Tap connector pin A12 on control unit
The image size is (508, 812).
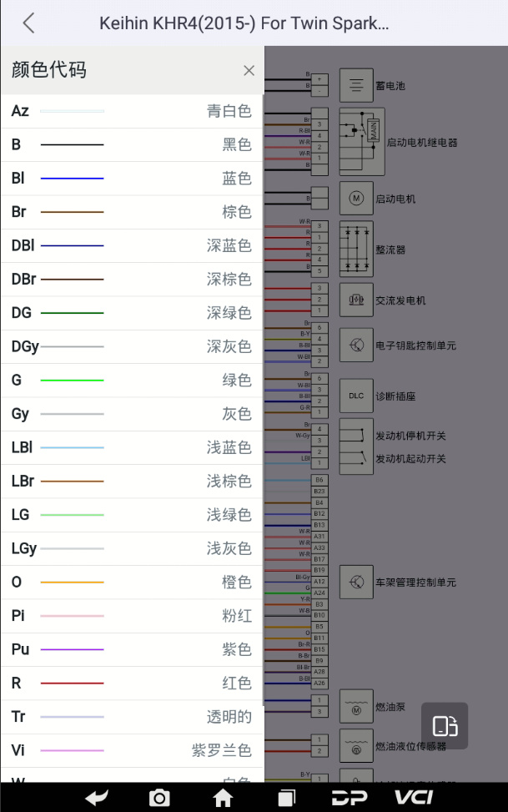pos(319,582)
